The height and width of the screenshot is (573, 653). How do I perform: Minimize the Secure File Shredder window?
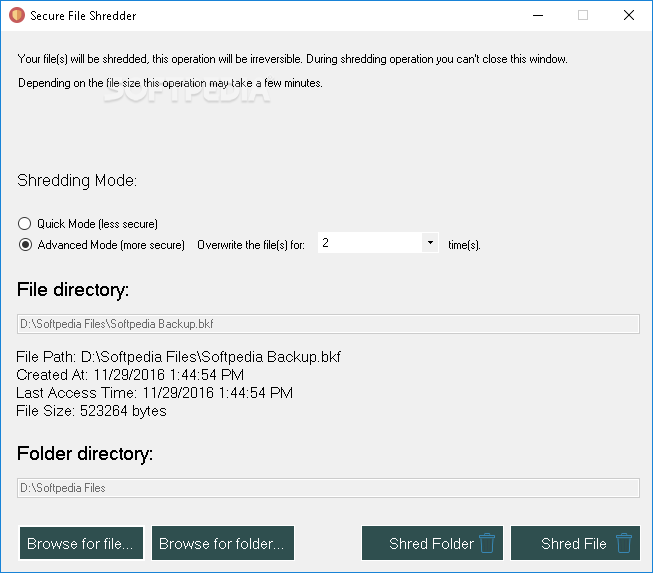(538, 15)
